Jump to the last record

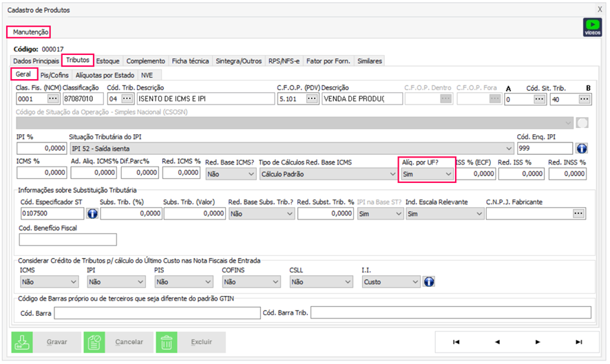point(579,341)
